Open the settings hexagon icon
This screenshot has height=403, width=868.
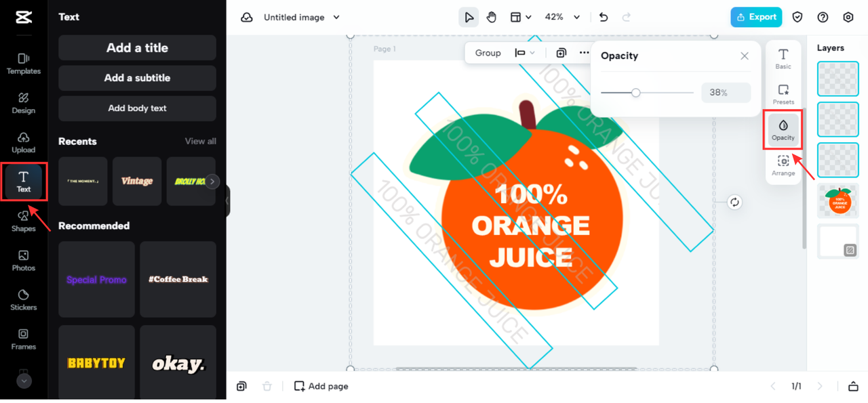coord(848,18)
